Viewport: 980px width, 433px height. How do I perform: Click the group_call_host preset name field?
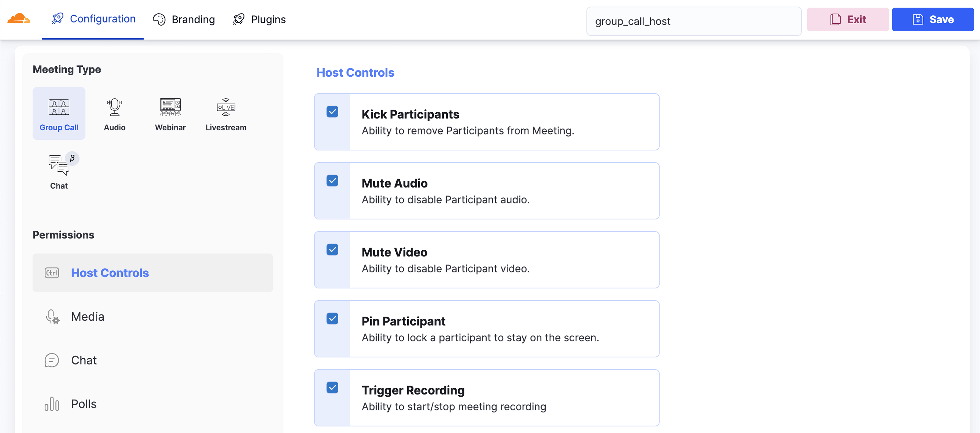tap(694, 21)
